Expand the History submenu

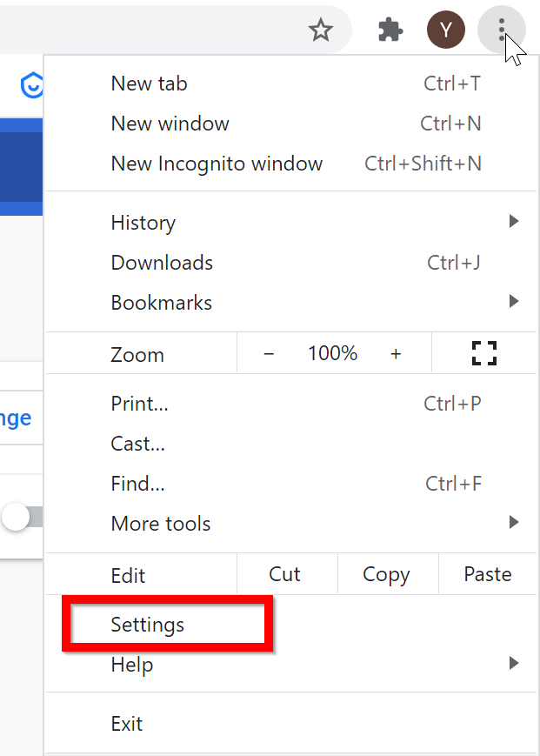tap(513, 223)
